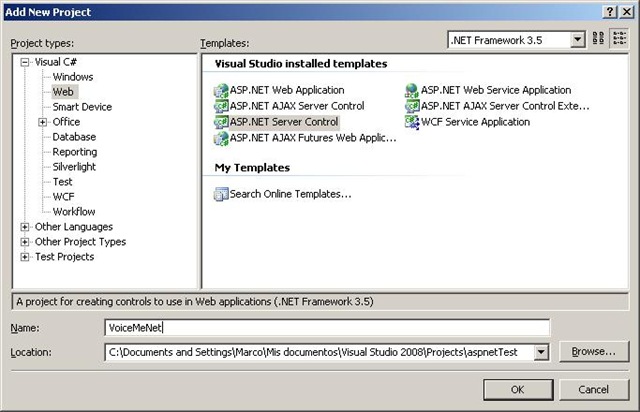Select the Silverlight project type
Image resolution: width=640 pixels, height=412 pixels.
tap(74, 167)
